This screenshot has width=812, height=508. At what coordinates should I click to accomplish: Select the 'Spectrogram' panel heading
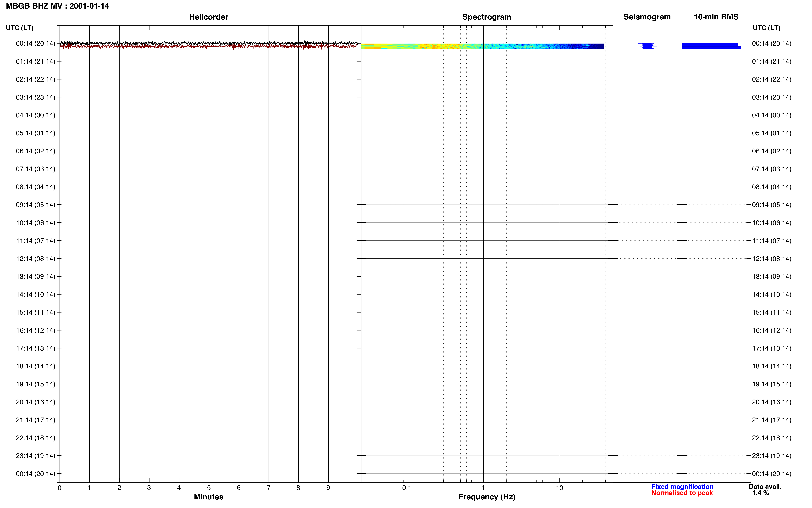(x=487, y=17)
